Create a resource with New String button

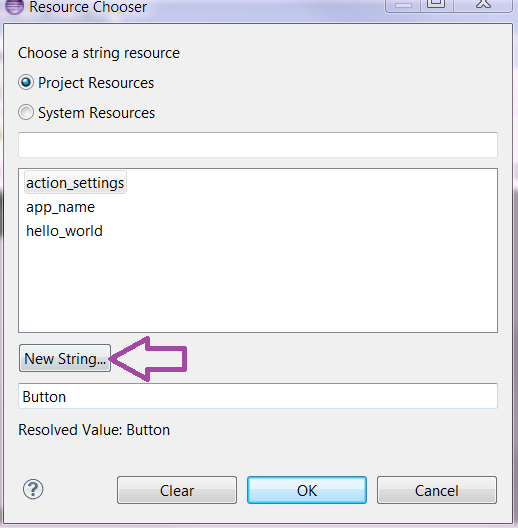65,358
